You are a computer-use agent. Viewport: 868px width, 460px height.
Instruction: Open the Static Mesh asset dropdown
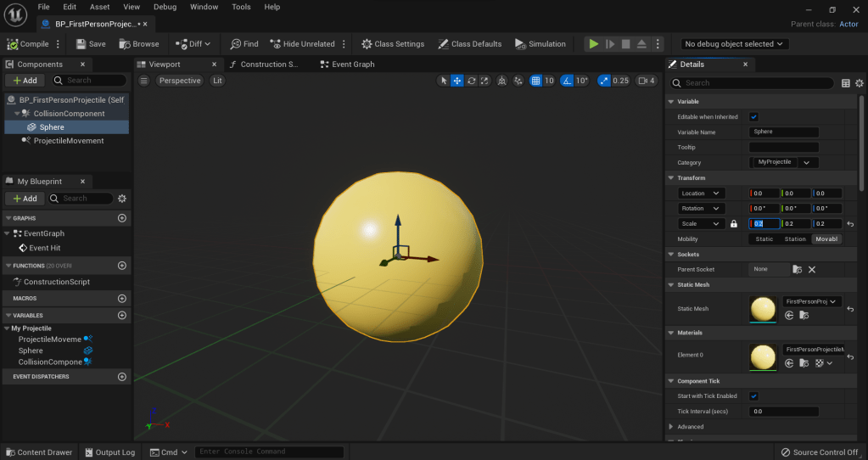click(x=810, y=301)
